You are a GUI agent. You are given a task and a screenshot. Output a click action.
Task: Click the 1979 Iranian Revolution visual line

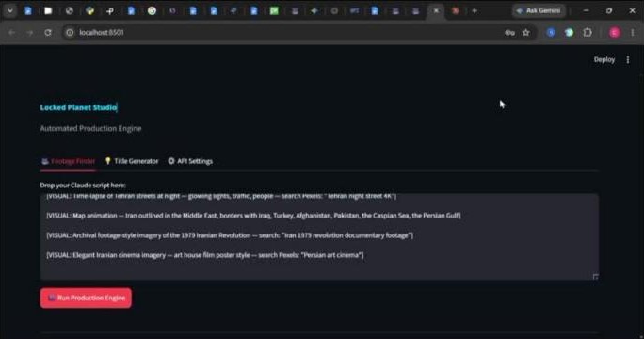pyautogui.click(x=230, y=235)
